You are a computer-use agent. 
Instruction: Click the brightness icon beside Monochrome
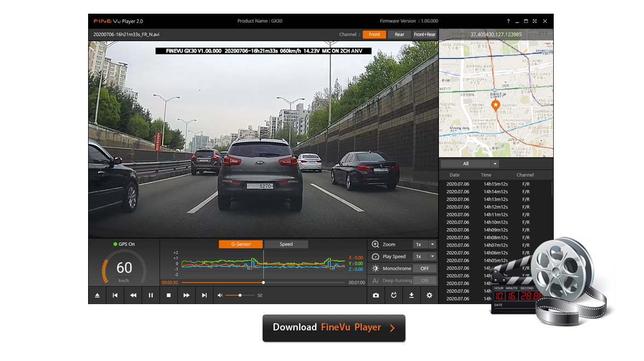point(375,268)
